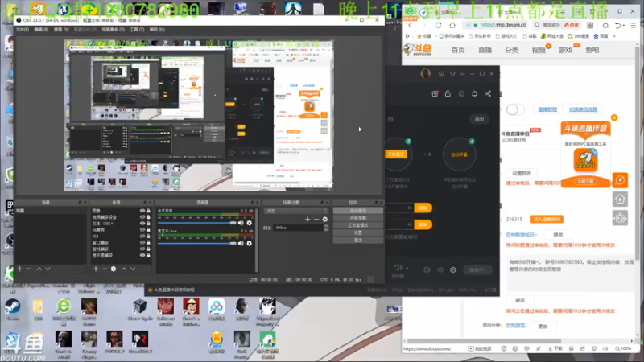Image resolution: width=644 pixels, height=362 pixels.
Task: Go to 首页 on Douyu navigation
Action: click(x=458, y=50)
